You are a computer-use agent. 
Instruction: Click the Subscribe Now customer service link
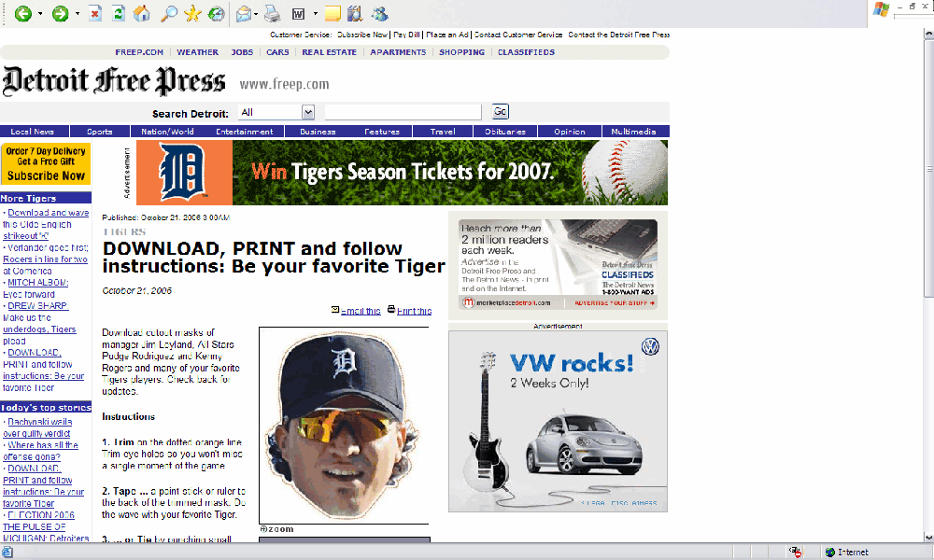point(362,35)
